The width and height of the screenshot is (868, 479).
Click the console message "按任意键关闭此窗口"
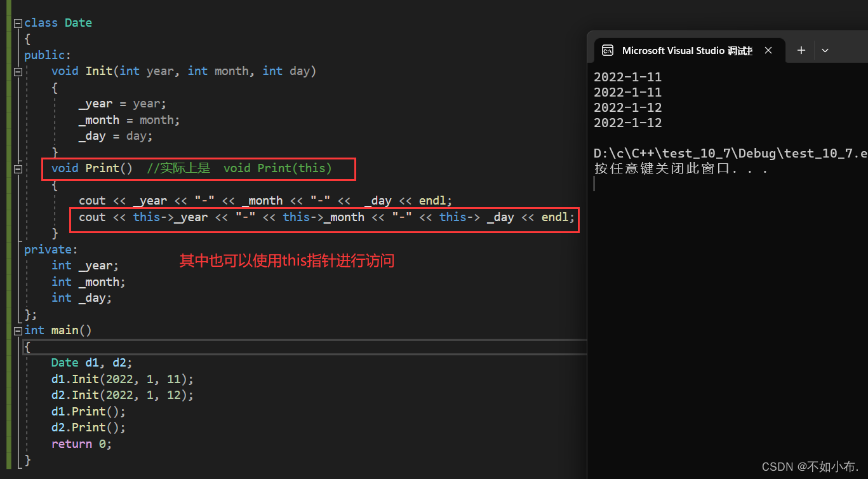[x=681, y=169]
